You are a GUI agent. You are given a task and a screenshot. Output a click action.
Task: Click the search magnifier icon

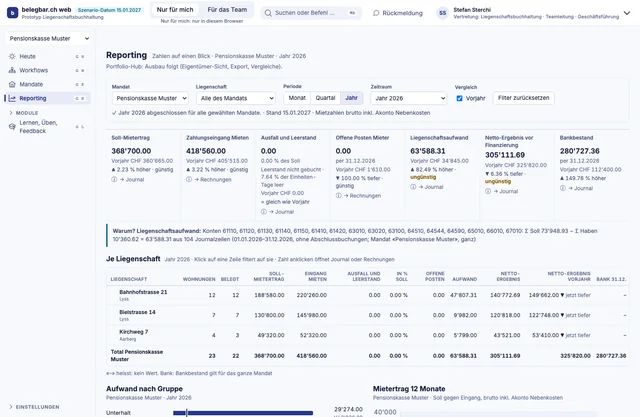pos(268,13)
